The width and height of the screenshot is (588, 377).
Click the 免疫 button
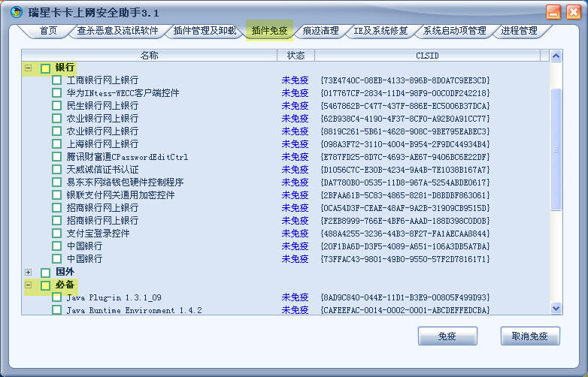coord(447,336)
